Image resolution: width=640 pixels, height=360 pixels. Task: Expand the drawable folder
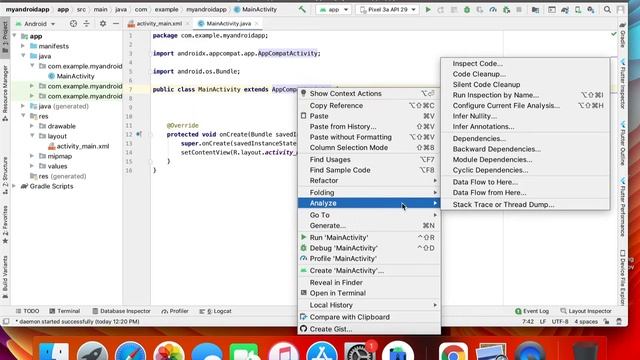click(32, 126)
